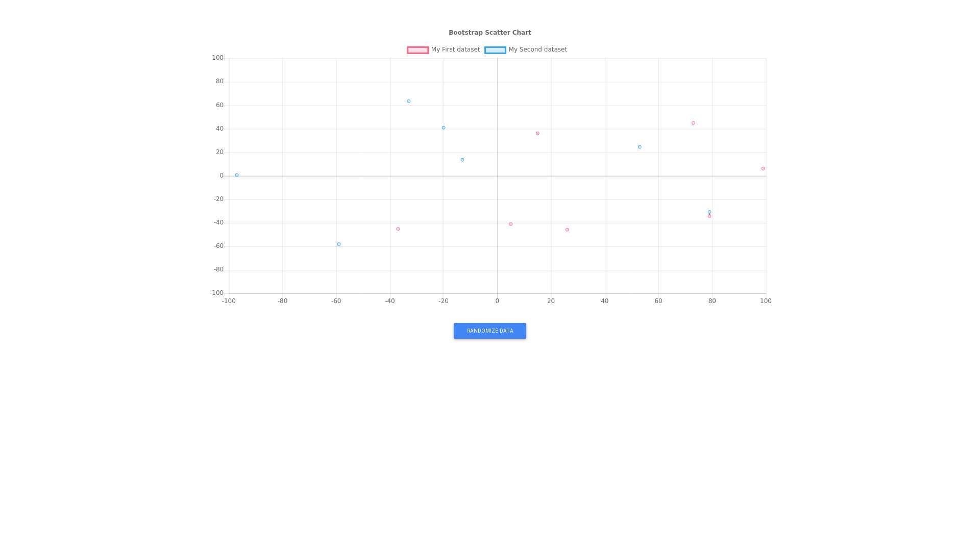Click the pink point near x=5, y=-41
This screenshot has width=980, height=551.
[x=510, y=224]
